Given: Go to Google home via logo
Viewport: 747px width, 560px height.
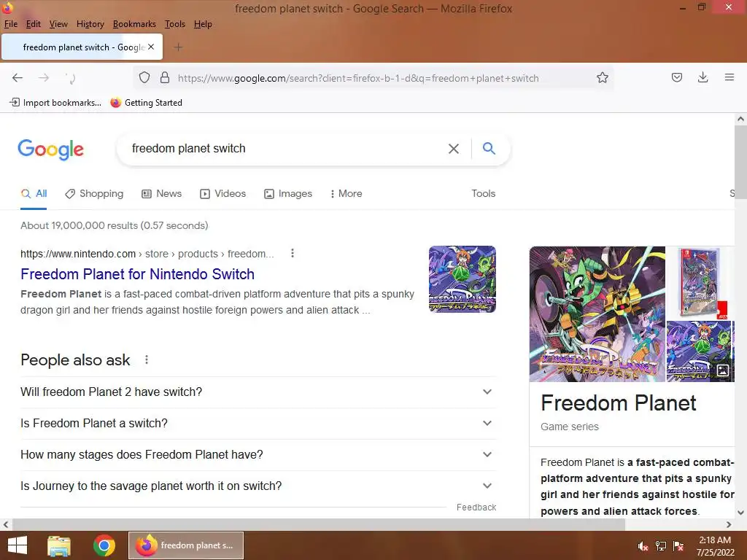Looking at the screenshot, I should click(x=50, y=149).
